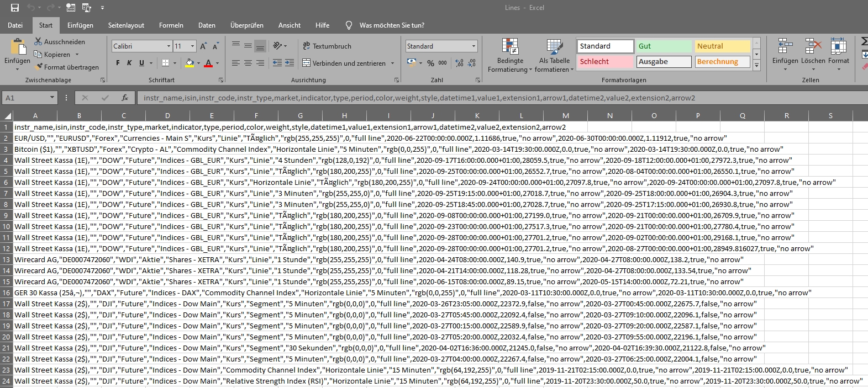Switch to Seitenlayout tab
The height and width of the screenshot is (388, 868).
(x=126, y=25)
